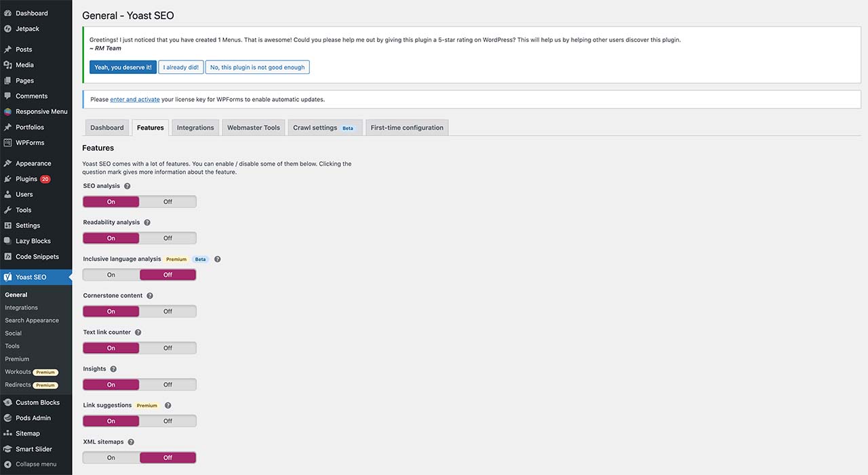Open help for Insights question mark
Image resolution: width=868 pixels, height=475 pixels.
pos(113,369)
